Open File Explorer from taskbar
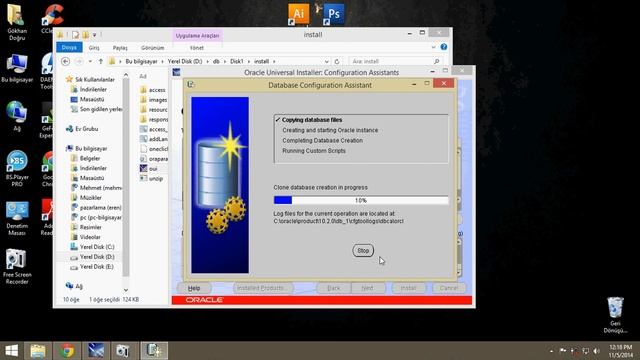 point(38,351)
